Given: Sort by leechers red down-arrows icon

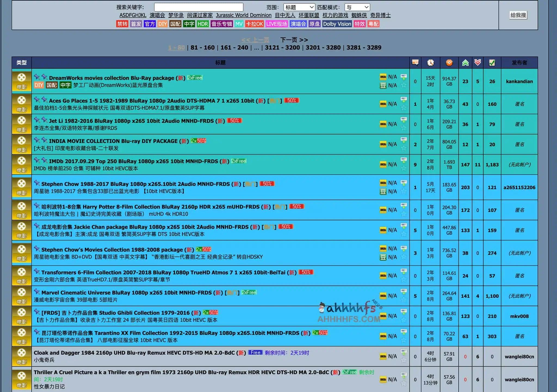Looking at the screenshot, I should click(477, 62).
